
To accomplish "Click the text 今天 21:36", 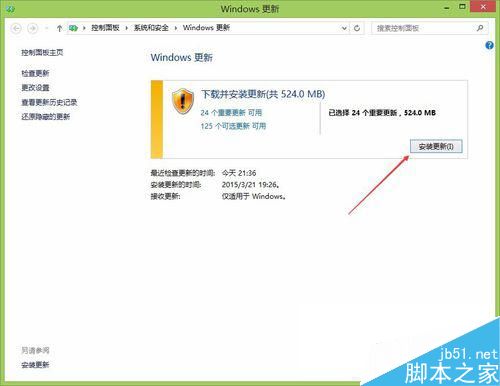I will pos(239,173).
